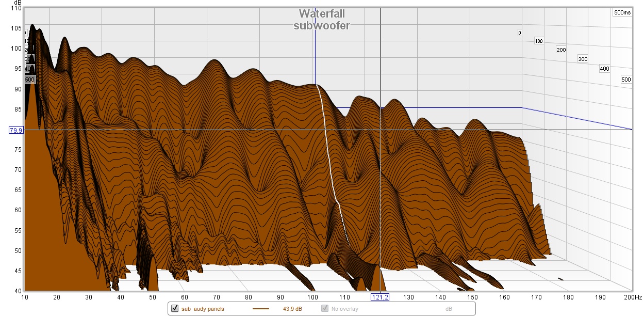
Task: Click the 'No overlay' legend label
Action: 344,309
